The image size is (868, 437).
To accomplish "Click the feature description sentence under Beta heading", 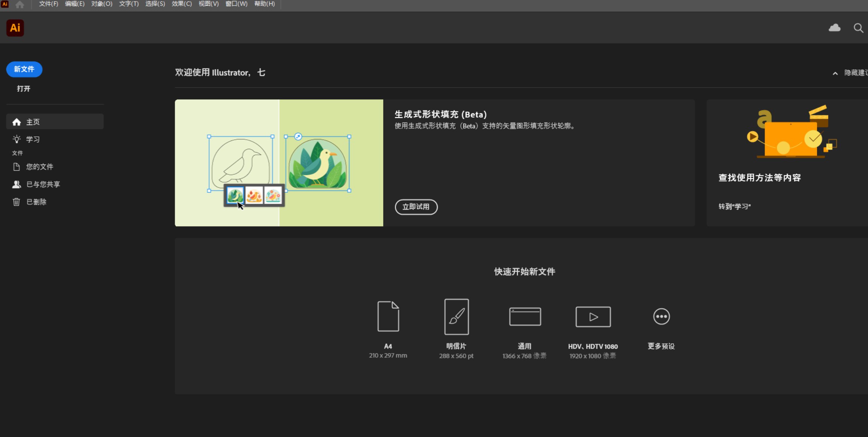I will 486,126.
